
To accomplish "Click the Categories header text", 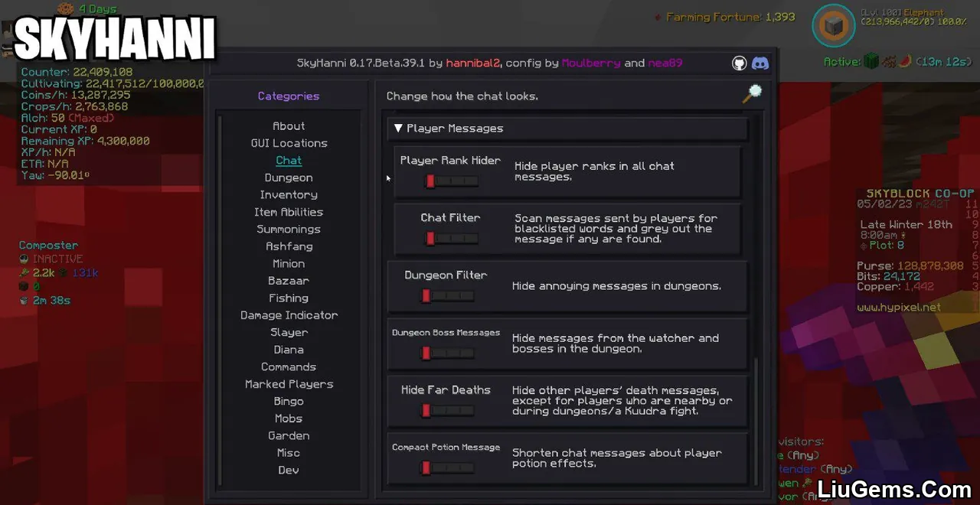I will click(x=289, y=96).
